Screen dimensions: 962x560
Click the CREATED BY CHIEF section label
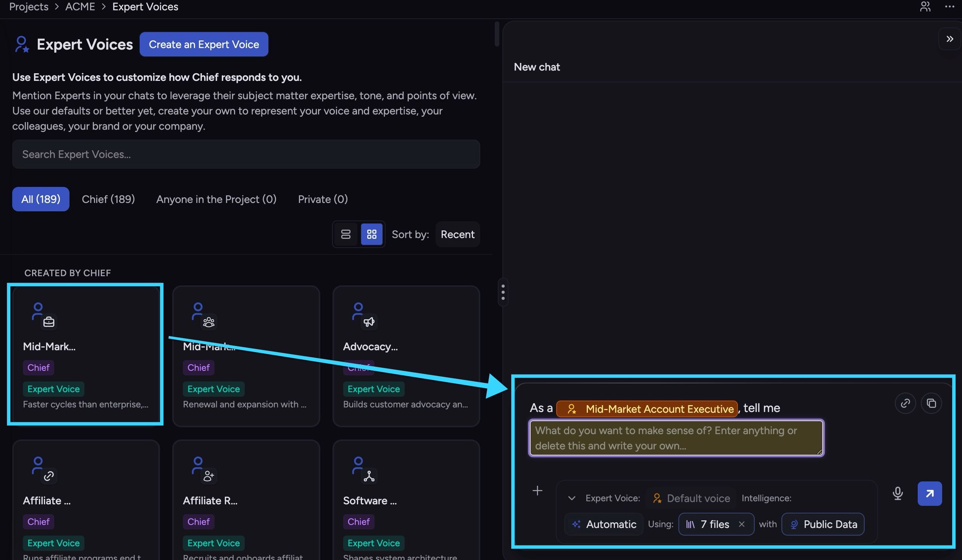click(68, 273)
